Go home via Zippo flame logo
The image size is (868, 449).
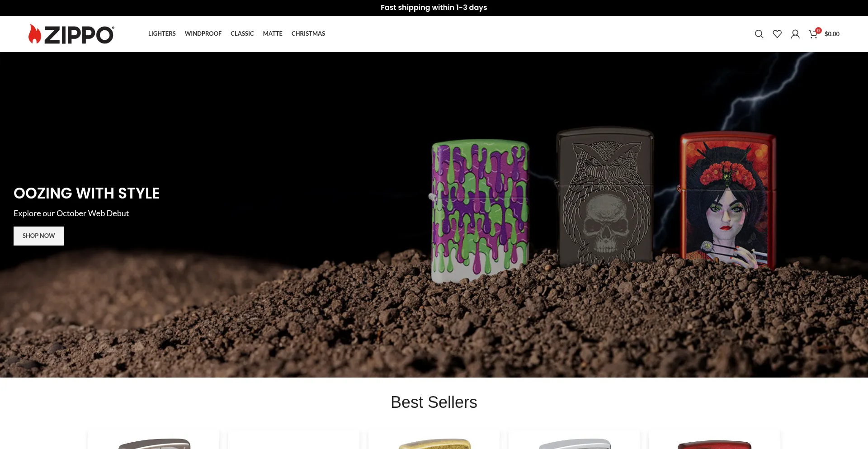[71, 34]
